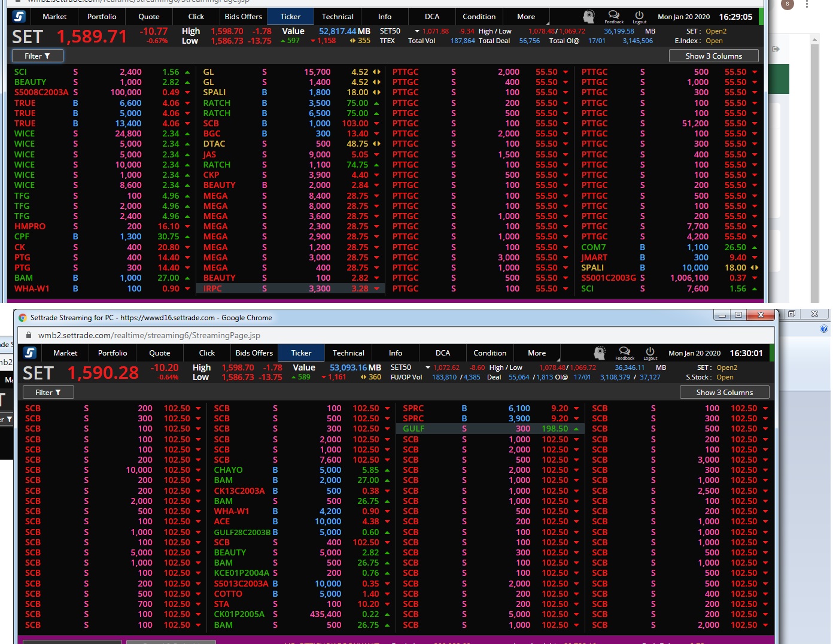Click the S5001C2003G ticker in top window

(x=609, y=278)
